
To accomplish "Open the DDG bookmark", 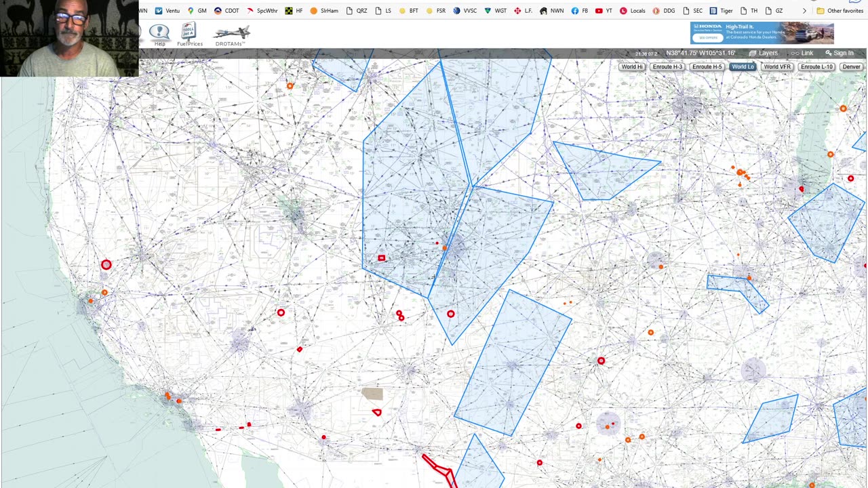I will pyautogui.click(x=664, y=11).
